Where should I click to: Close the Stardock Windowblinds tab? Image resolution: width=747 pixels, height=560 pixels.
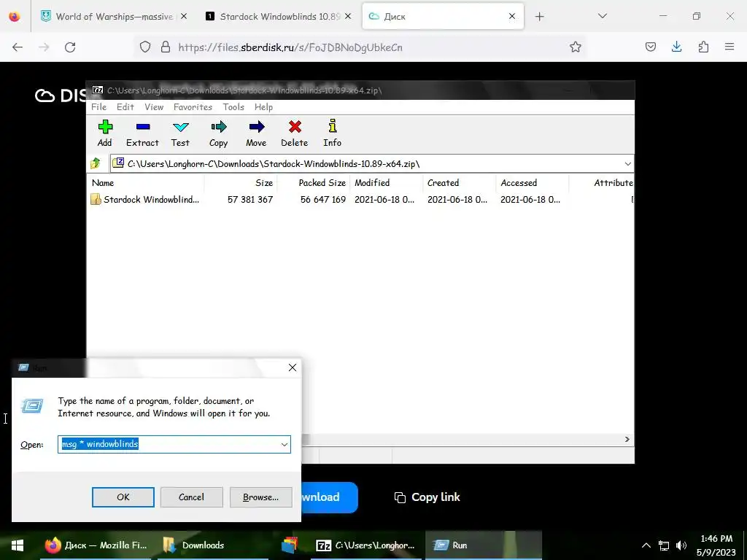tap(348, 16)
